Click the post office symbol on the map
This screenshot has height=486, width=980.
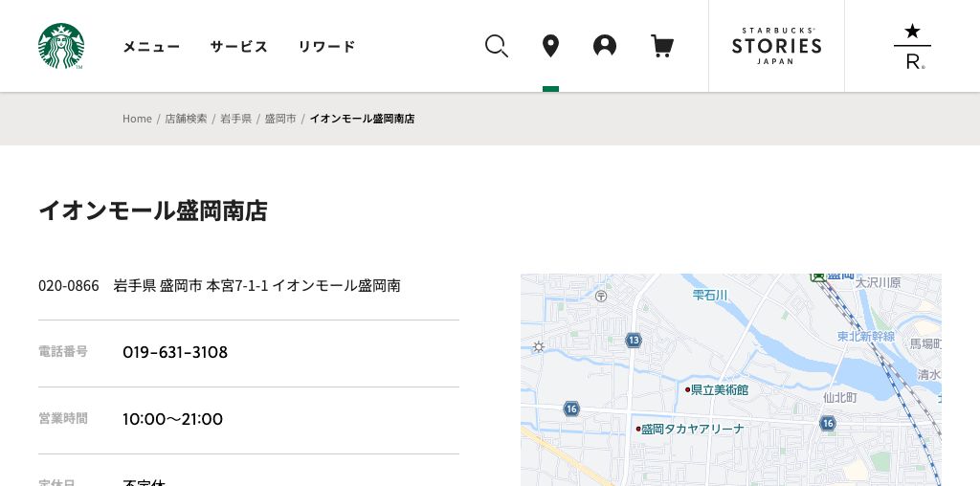601,297
